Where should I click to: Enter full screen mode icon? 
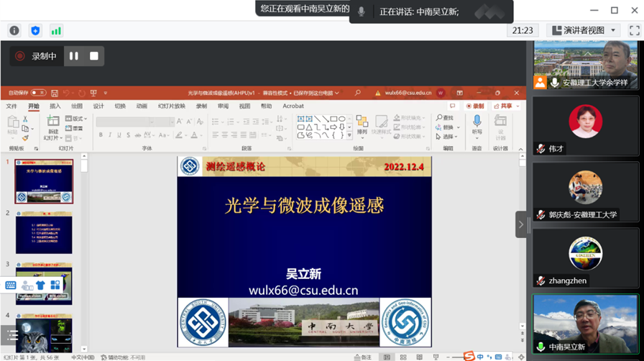634,30
